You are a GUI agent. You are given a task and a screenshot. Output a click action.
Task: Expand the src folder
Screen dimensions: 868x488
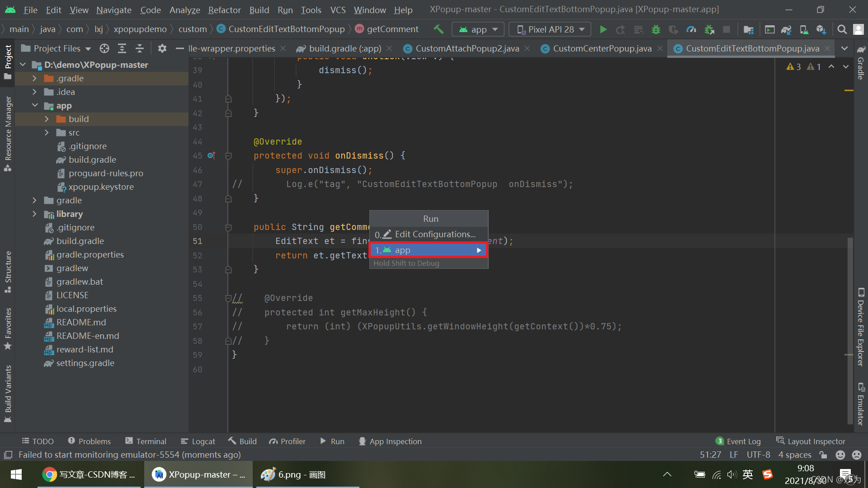click(47, 132)
